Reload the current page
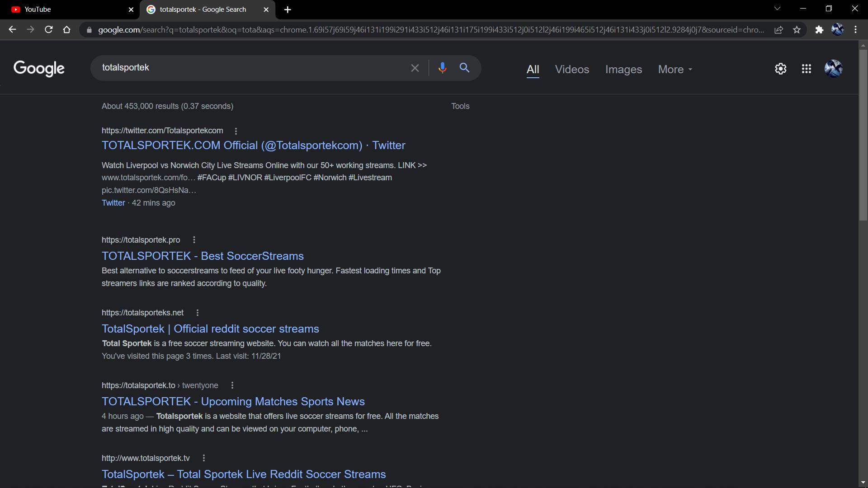Viewport: 868px width, 488px height. pyautogui.click(x=48, y=30)
